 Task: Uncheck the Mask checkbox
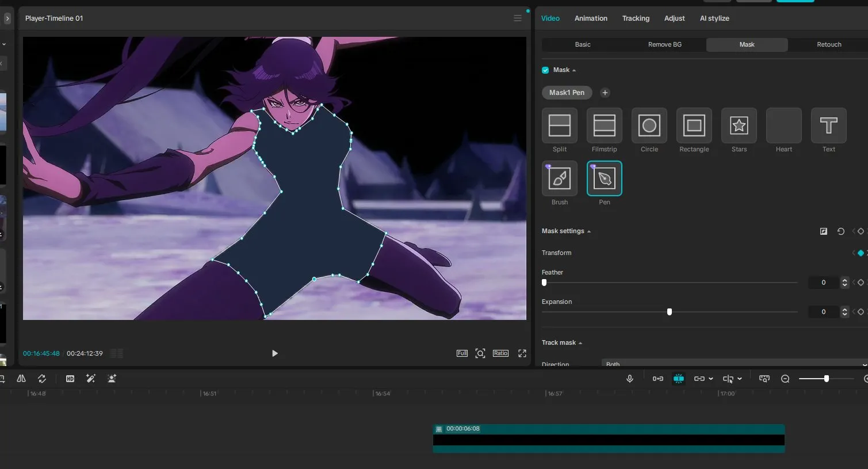(545, 70)
